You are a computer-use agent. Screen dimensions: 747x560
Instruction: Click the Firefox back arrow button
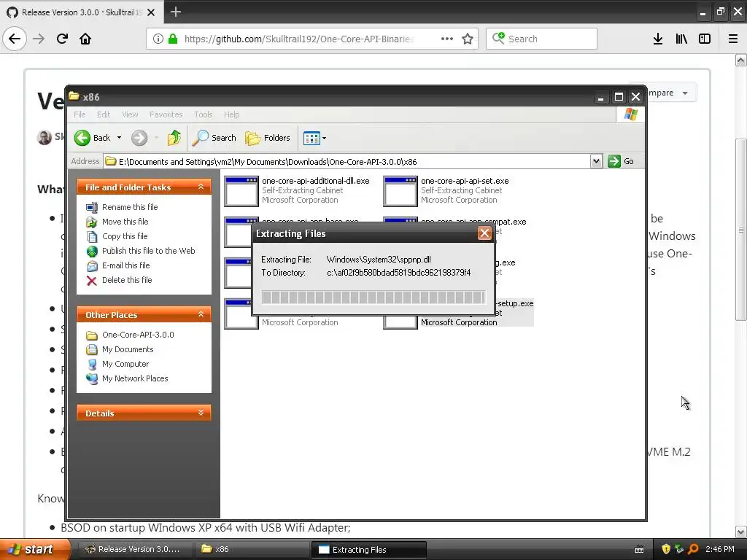pos(15,39)
